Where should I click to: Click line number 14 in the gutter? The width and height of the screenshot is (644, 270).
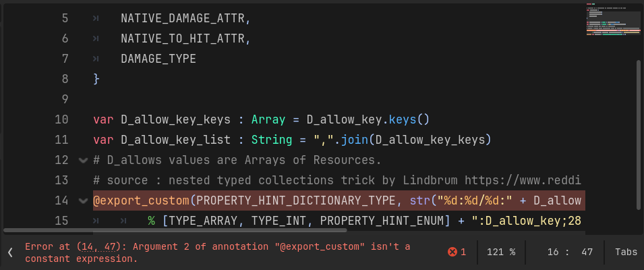61,200
